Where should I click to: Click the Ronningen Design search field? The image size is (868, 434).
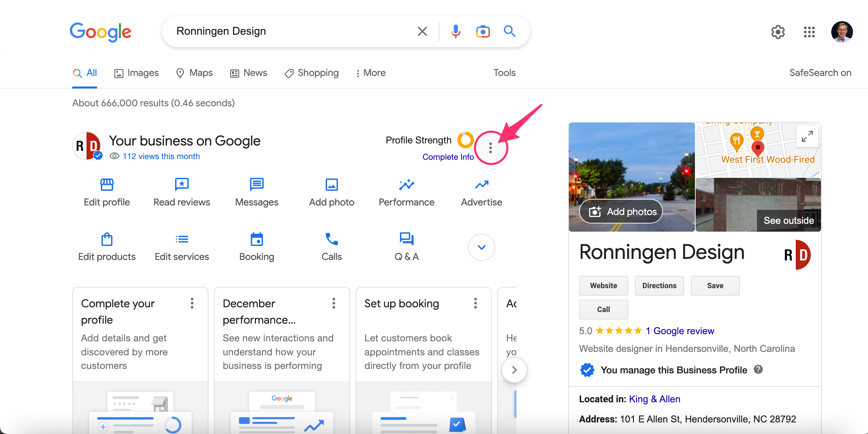pyautogui.click(x=290, y=31)
